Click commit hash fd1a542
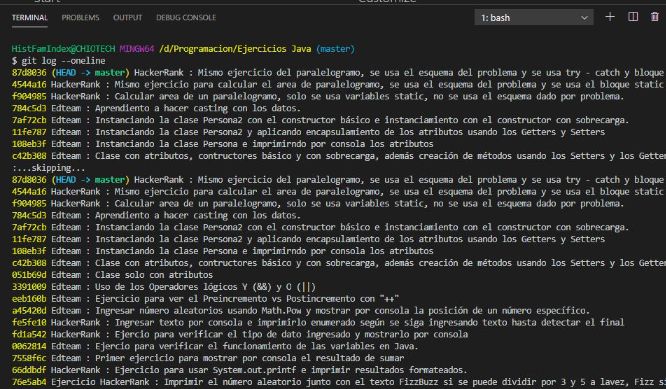The width and height of the screenshot is (666, 389). click(29, 334)
